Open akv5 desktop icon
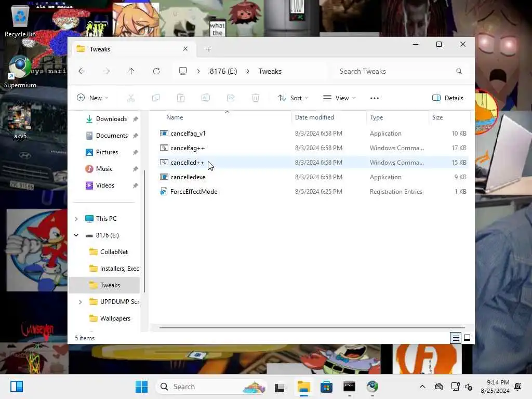The image size is (532, 399). (x=20, y=122)
